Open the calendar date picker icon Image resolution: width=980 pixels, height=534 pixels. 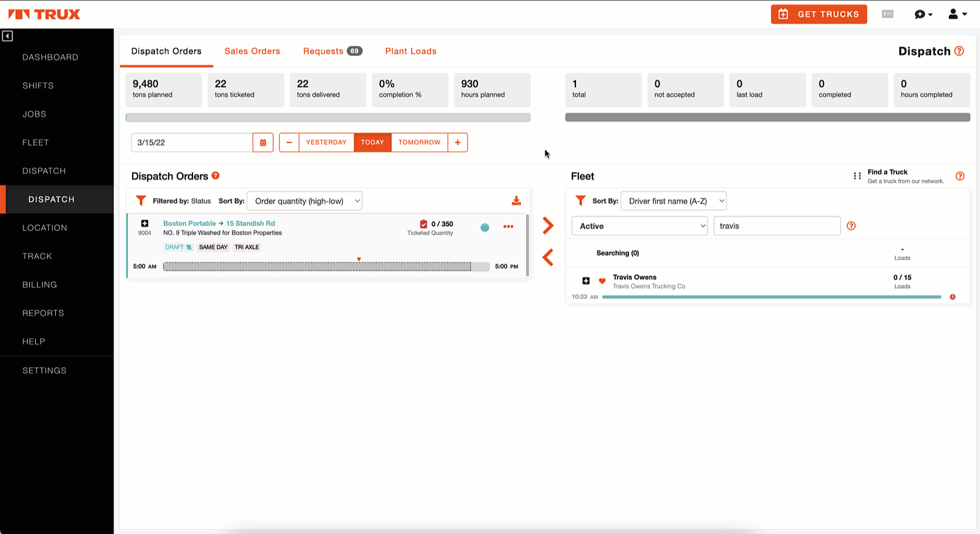click(x=263, y=142)
